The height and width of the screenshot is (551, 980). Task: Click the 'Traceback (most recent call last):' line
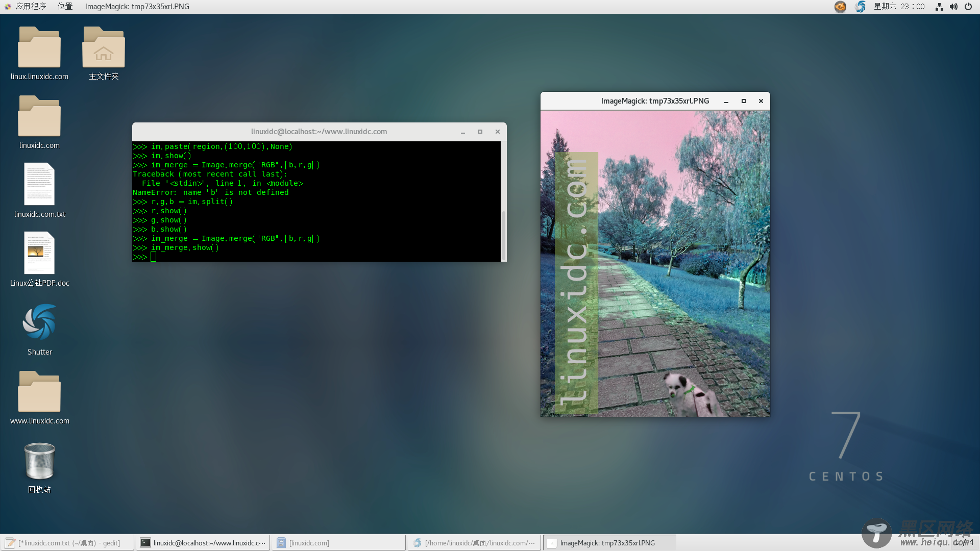[210, 174]
